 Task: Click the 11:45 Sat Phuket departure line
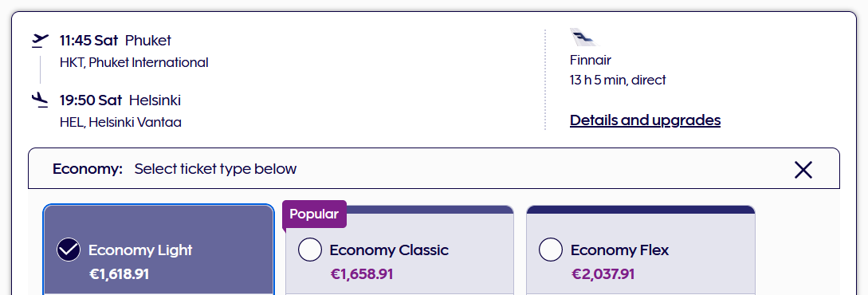[116, 41]
